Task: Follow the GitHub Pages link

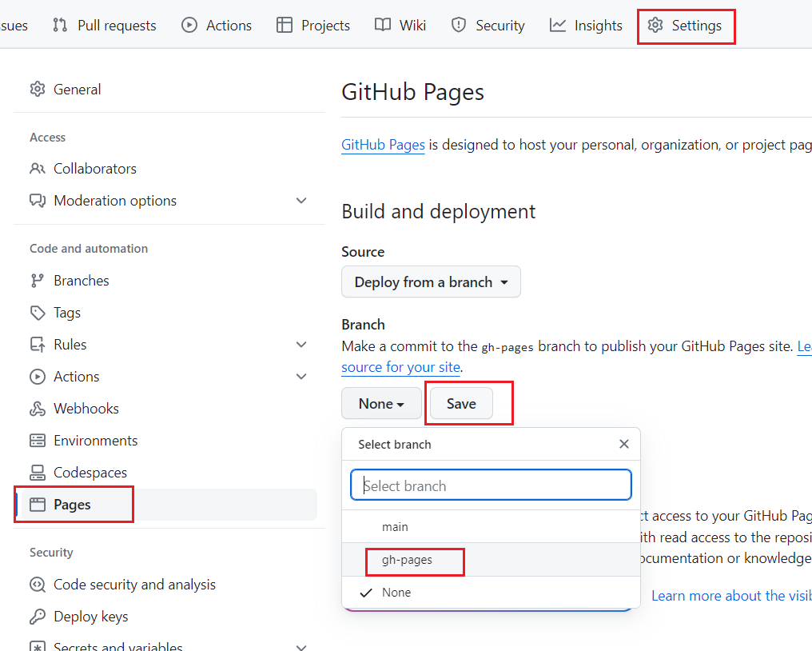Action: pyautogui.click(x=383, y=145)
